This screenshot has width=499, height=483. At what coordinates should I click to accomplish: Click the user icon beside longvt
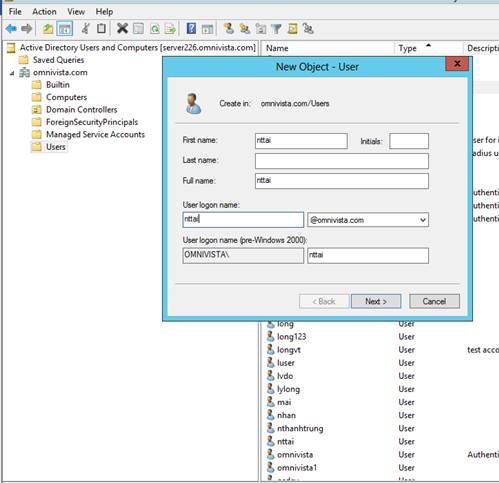coord(270,350)
